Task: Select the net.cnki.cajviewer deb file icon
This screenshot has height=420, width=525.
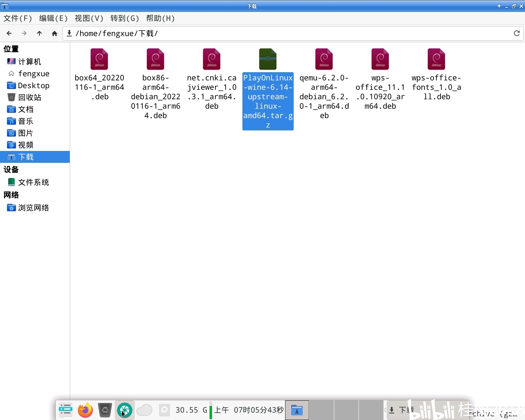Action: [212, 59]
